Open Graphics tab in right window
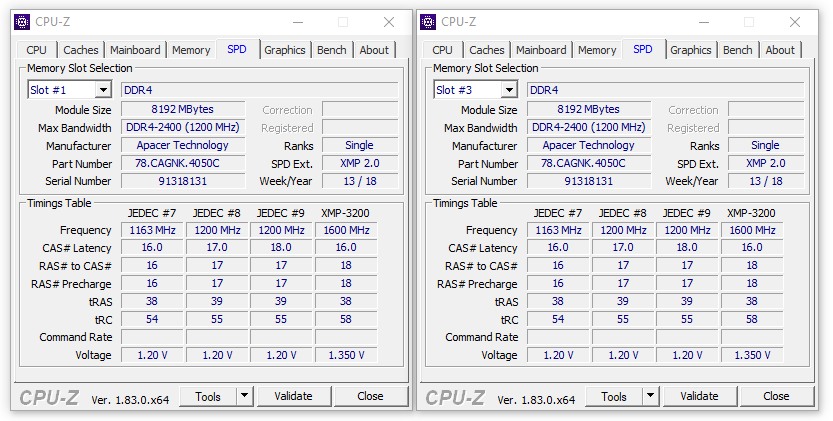The height and width of the screenshot is (421, 833). click(x=691, y=50)
